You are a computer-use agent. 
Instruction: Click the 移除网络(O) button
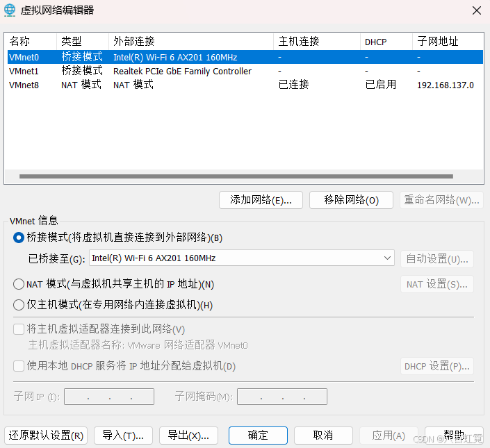click(x=351, y=200)
